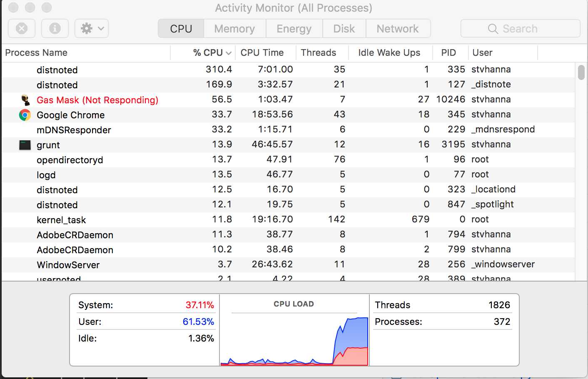Select distnoted row owned by _locationd
Image resolution: width=588 pixels, height=379 pixels.
288,189
